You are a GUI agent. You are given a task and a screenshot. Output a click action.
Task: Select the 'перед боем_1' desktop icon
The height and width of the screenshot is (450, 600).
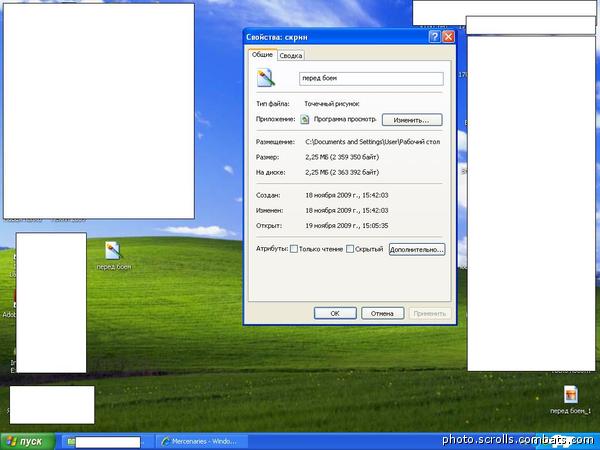click(x=571, y=400)
